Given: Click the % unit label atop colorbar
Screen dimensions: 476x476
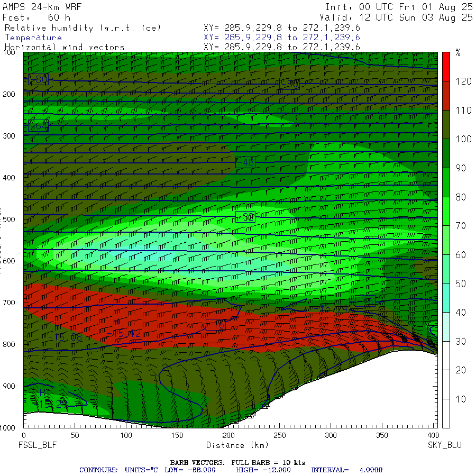Looking at the screenshot, I should 458,53.
